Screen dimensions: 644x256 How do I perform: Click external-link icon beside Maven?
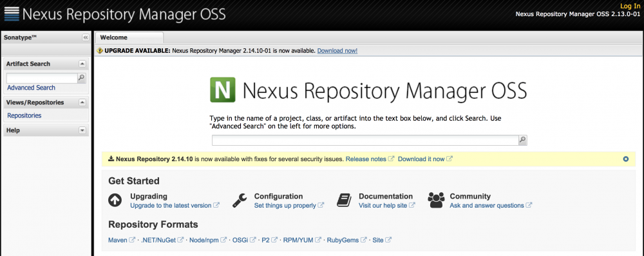(x=132, y=240)
